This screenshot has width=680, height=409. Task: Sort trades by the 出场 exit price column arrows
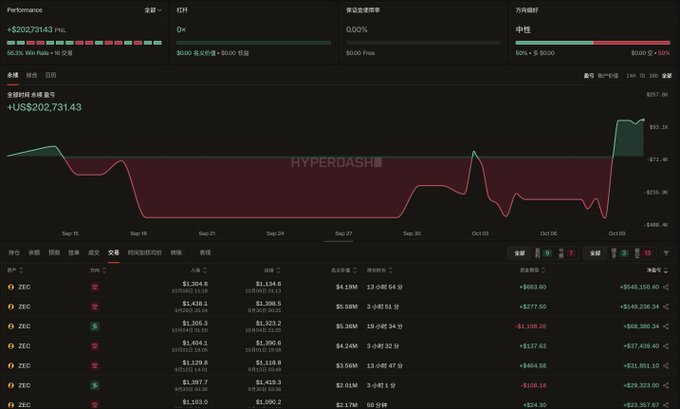click(278, 270)
